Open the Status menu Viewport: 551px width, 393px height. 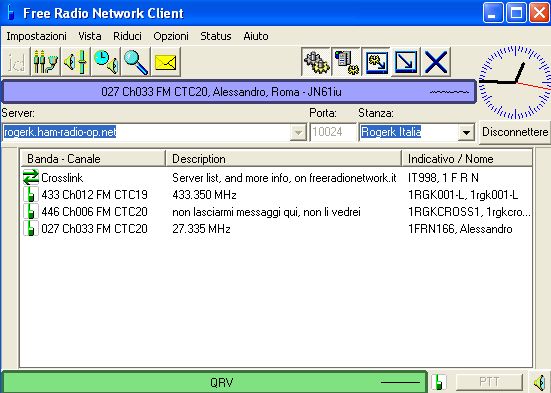click(x=216, y=36)
